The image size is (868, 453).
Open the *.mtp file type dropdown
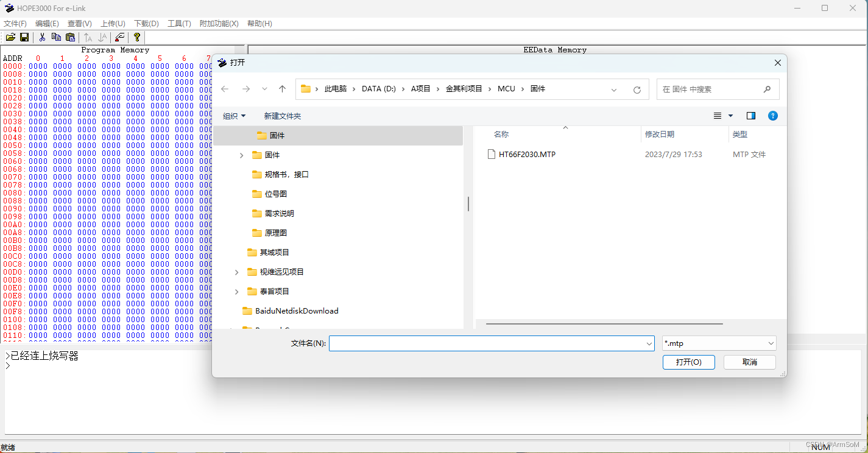[x=771, y=343]
